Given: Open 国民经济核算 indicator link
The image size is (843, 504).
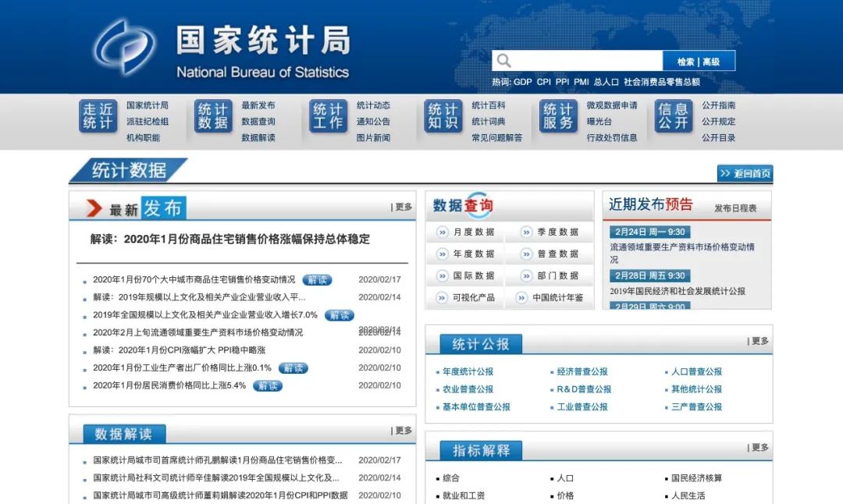Looking at the screenshot, I should (697, 477).
